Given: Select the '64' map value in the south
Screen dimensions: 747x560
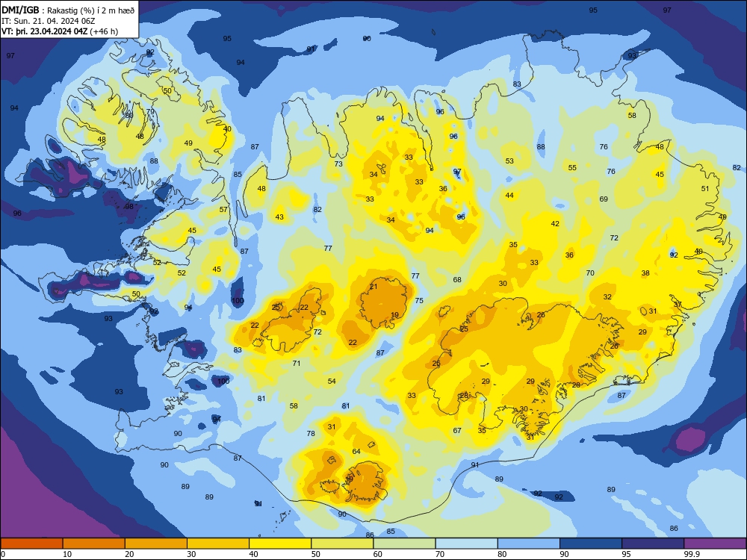Looking at the screenshot, I should (x=356, y=452).
